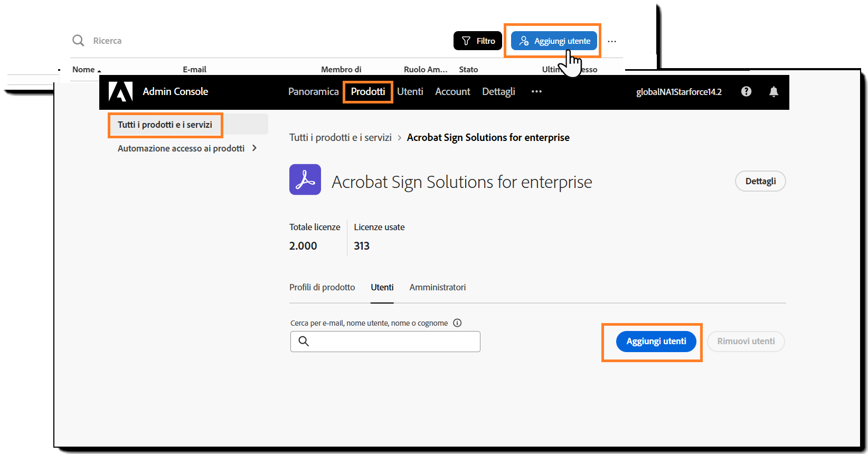Click the Stato column header
Screen dimensions: 868x454
[468, 70]
